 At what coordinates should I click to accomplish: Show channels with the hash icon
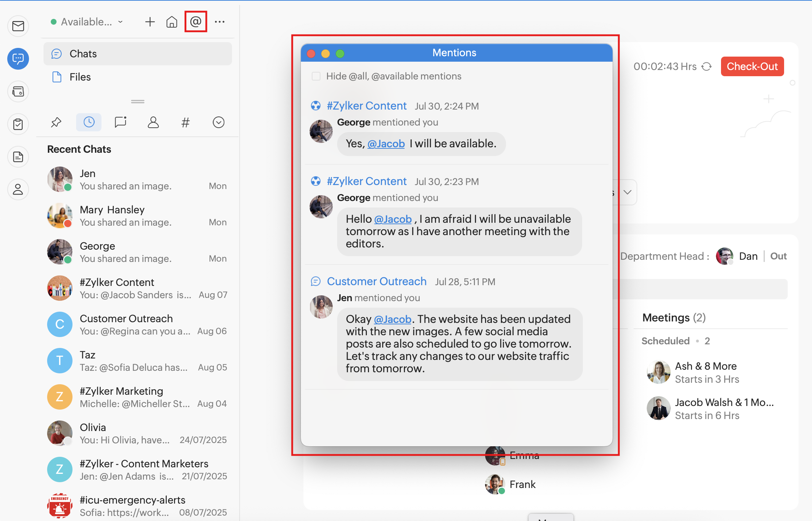(185, 122)
